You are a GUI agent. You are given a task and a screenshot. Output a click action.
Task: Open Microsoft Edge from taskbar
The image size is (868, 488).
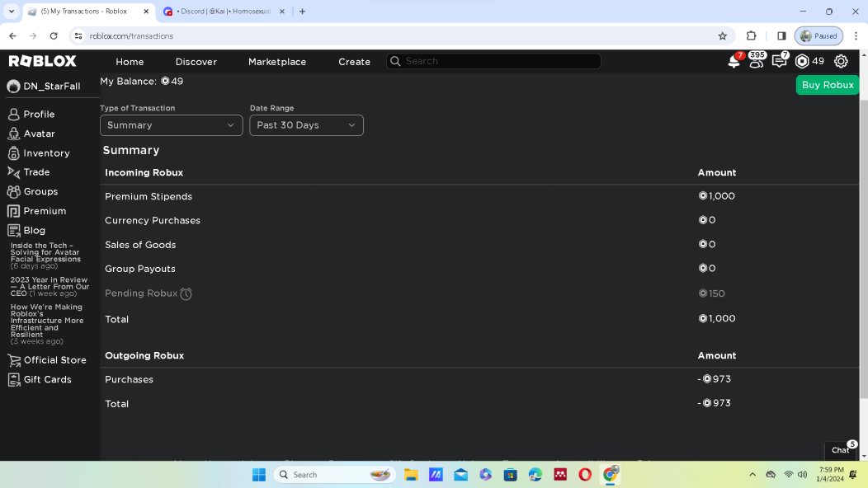point(535,475)
